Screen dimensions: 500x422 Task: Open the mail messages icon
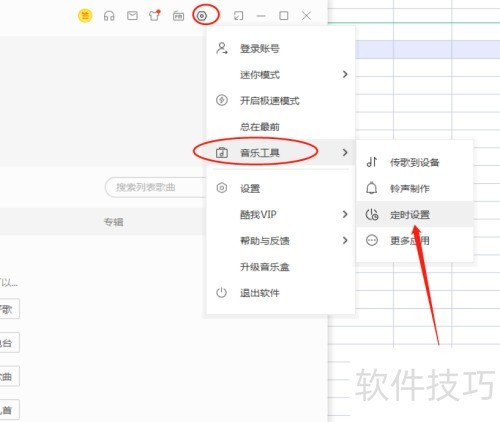pos(132,16)
